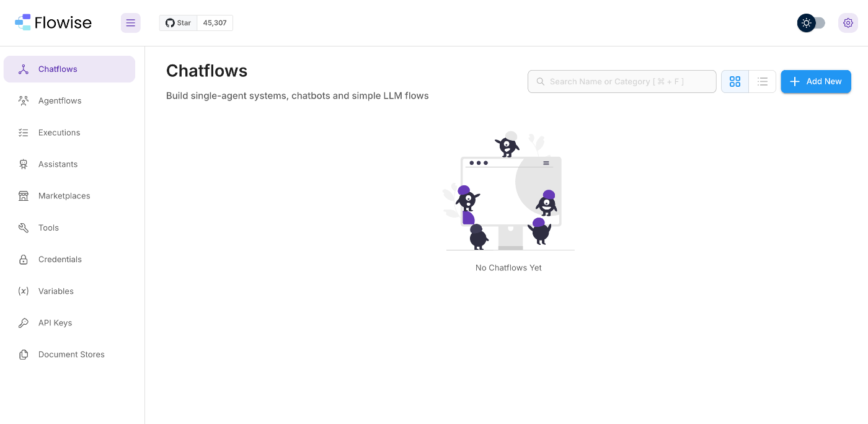Collapse sidebar with hamburger menu icon
The width and height of the screenshot is (868, 424).
click(131, 23)
